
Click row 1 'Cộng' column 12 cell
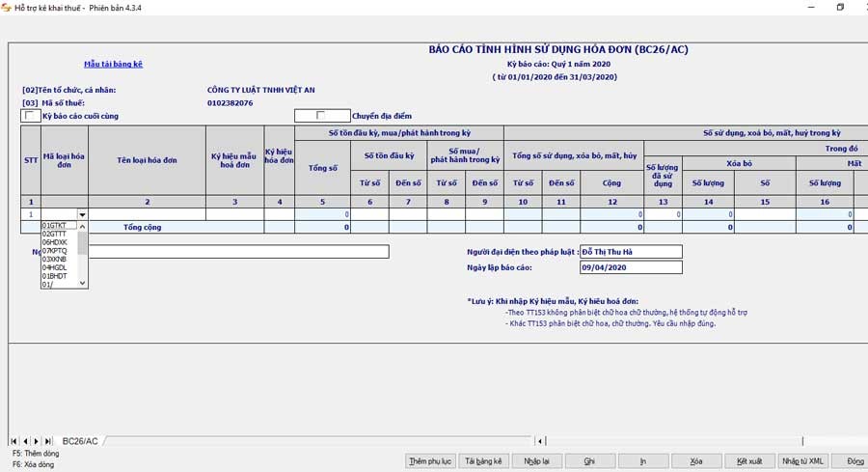[612, 214]
